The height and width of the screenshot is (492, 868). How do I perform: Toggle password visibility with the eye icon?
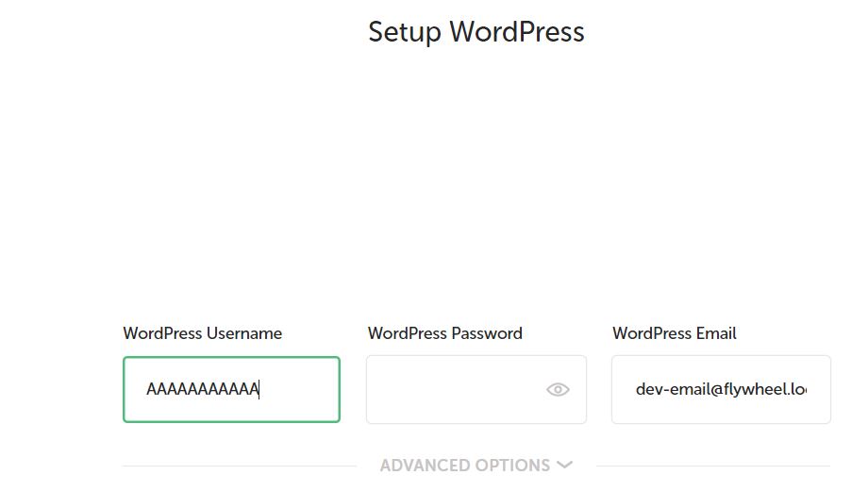point(558,389)
